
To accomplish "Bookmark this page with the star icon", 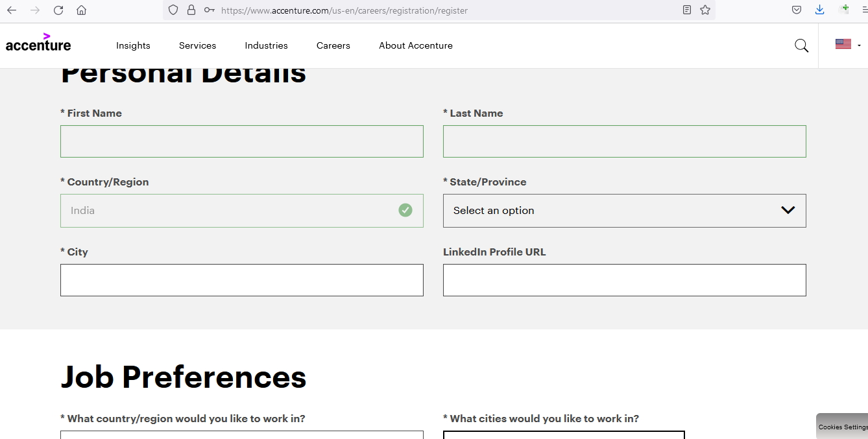I will (705, 10).
